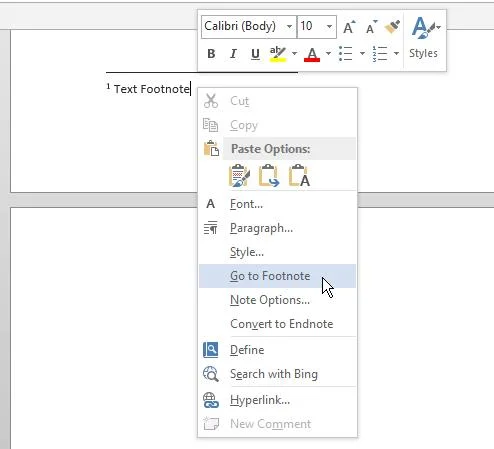Apply bullet list formatting

coord(346,54)
